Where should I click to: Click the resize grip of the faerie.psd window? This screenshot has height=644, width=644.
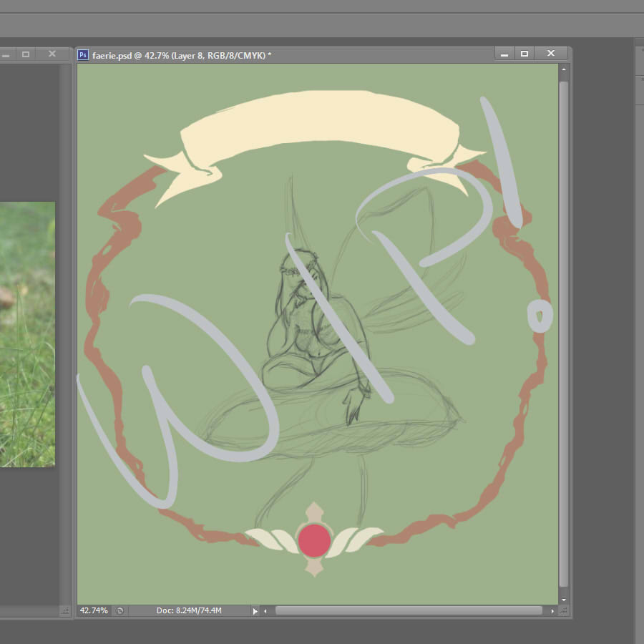[564, 611]
